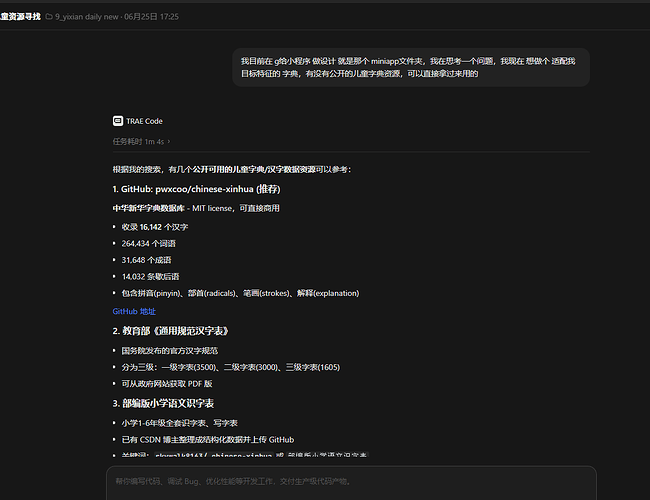Click the user message bubble about miniapp
The height and width of the screenshot is (500, 650).
411,67
